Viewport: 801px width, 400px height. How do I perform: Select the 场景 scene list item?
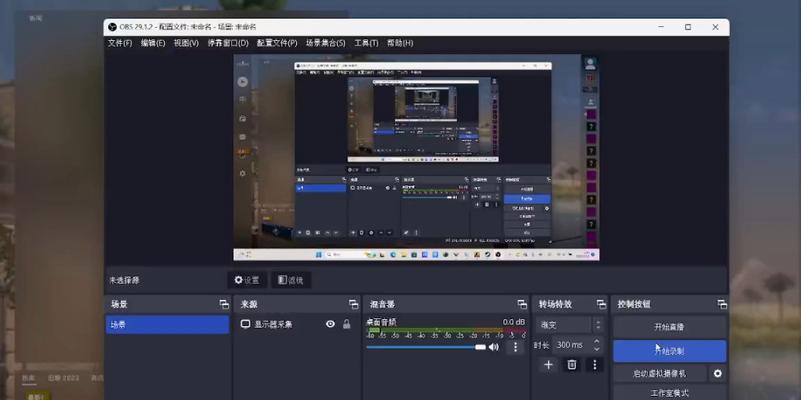[x=168, y=324]
